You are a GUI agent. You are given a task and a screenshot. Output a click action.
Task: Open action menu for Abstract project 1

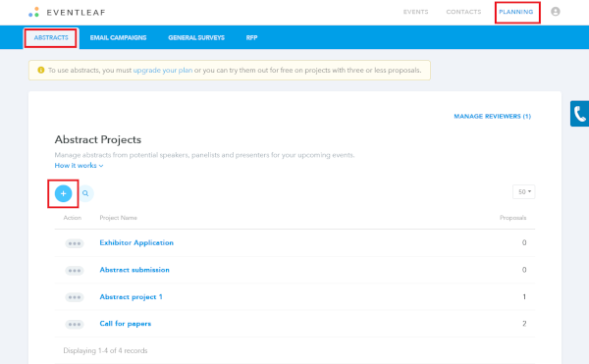tap(75, 297)
